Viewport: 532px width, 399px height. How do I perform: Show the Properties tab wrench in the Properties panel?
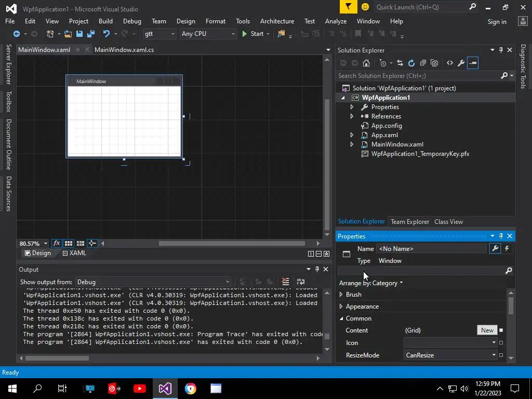pos(495,249)
